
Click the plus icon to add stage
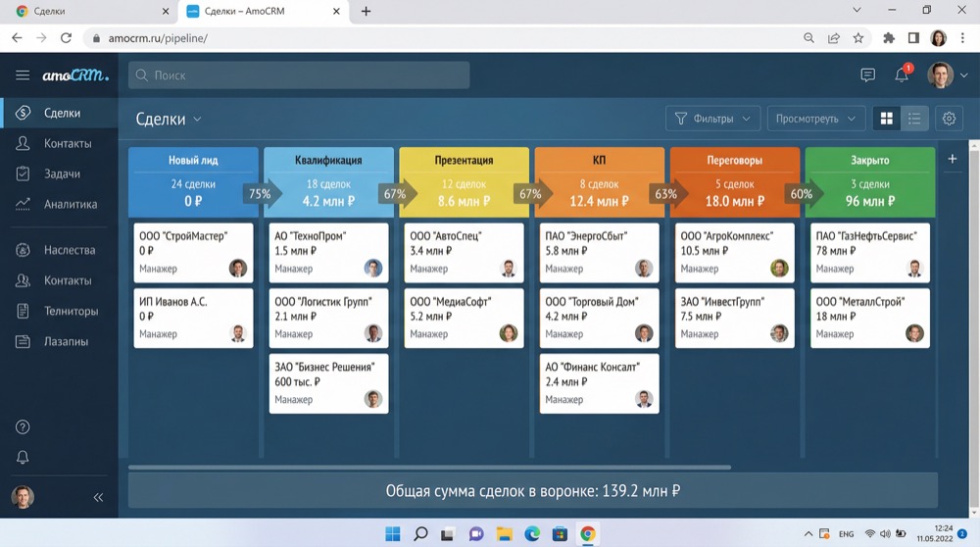(952, 159)
